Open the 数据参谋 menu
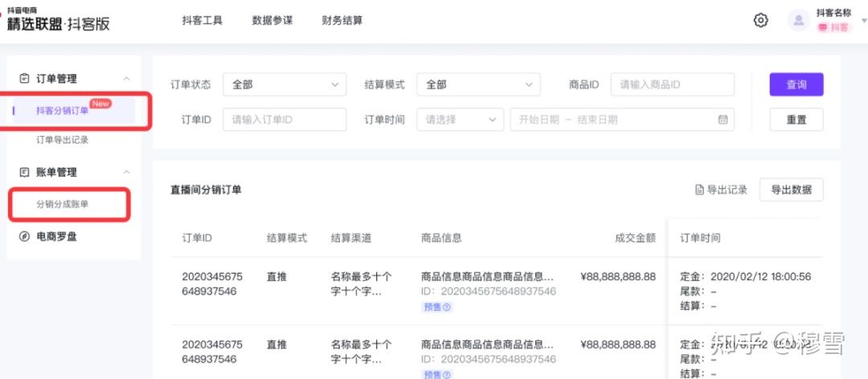This screenshot has height=379, width=868. (272, 20)
